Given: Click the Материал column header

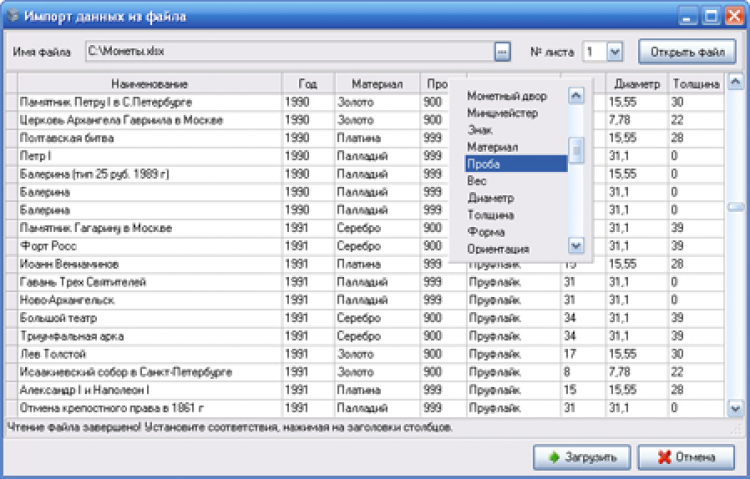Looking at the screenshot, I should (x=377, y=84).
